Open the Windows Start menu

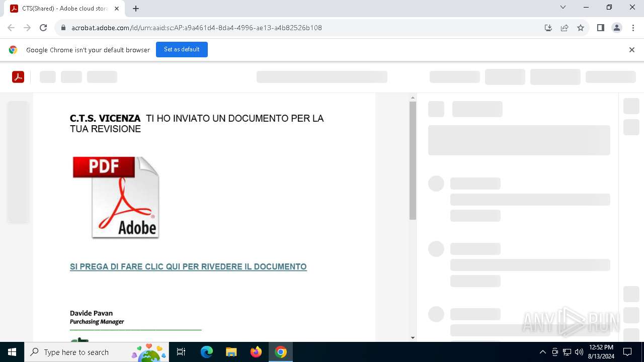[12, 352]
